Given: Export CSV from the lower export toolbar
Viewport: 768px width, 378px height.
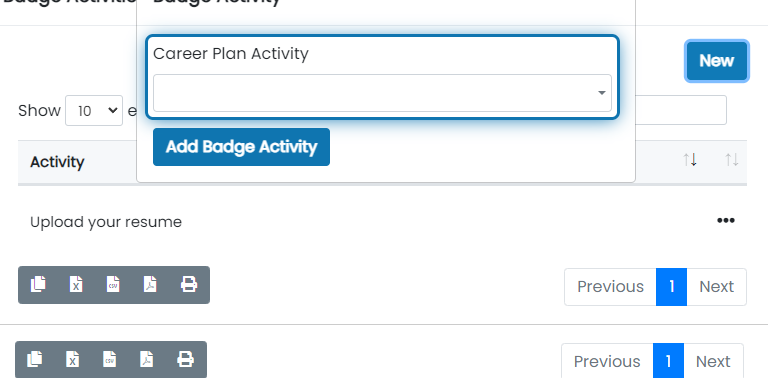Looking at the screenshot, I should point(110,359).
